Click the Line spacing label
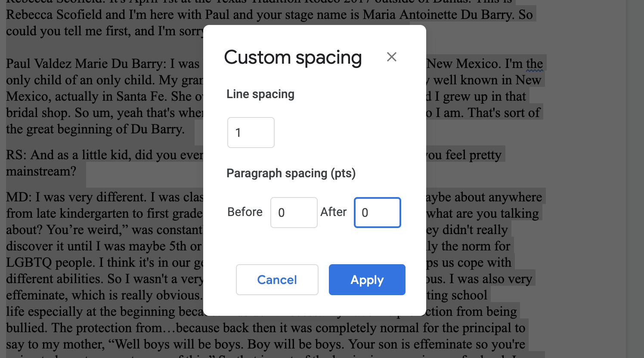The width and height of the screenshot is (644, 358). [260, 94]
